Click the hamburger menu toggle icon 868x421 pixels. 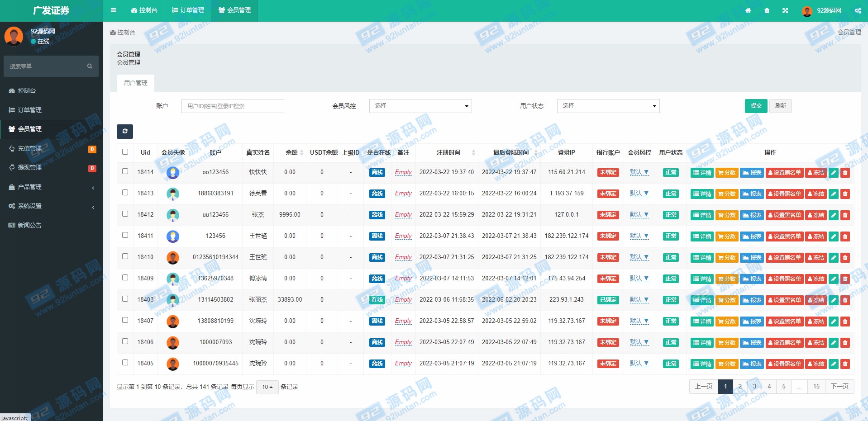point(114,10)
